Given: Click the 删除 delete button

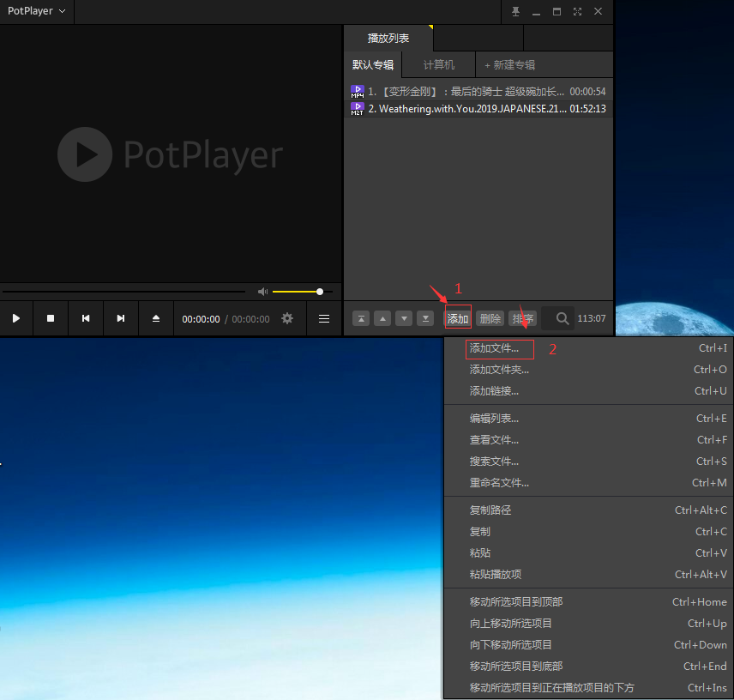Looking at the screenshot, I should 490,319.
